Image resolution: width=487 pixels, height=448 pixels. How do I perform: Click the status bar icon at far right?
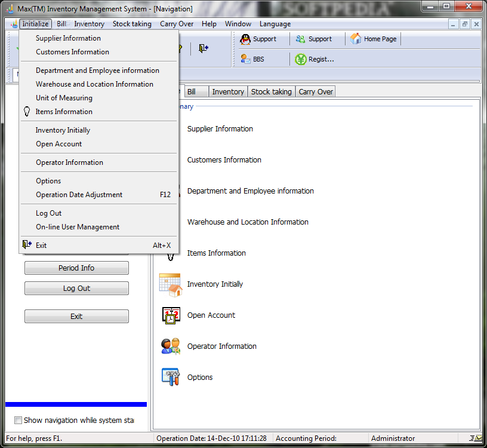pos(476,438)
